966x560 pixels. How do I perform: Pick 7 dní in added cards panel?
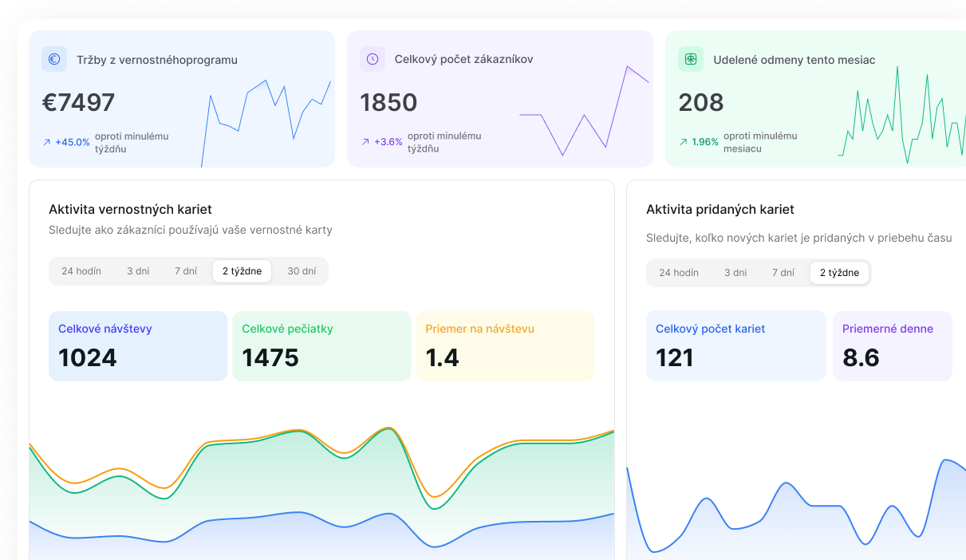[783, 273]
